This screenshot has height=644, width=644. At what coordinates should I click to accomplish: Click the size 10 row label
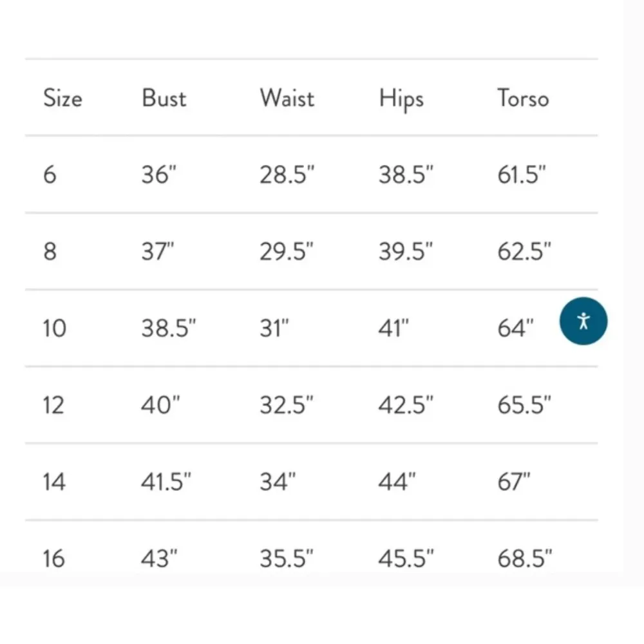coord(54,328)
